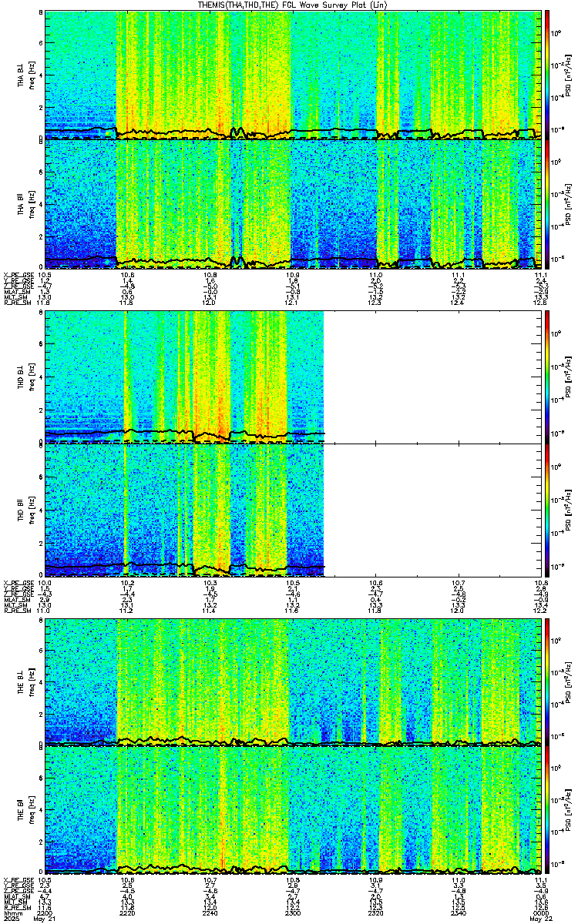Click the THD B-parallel PSD color bar

tap(546, 510)
